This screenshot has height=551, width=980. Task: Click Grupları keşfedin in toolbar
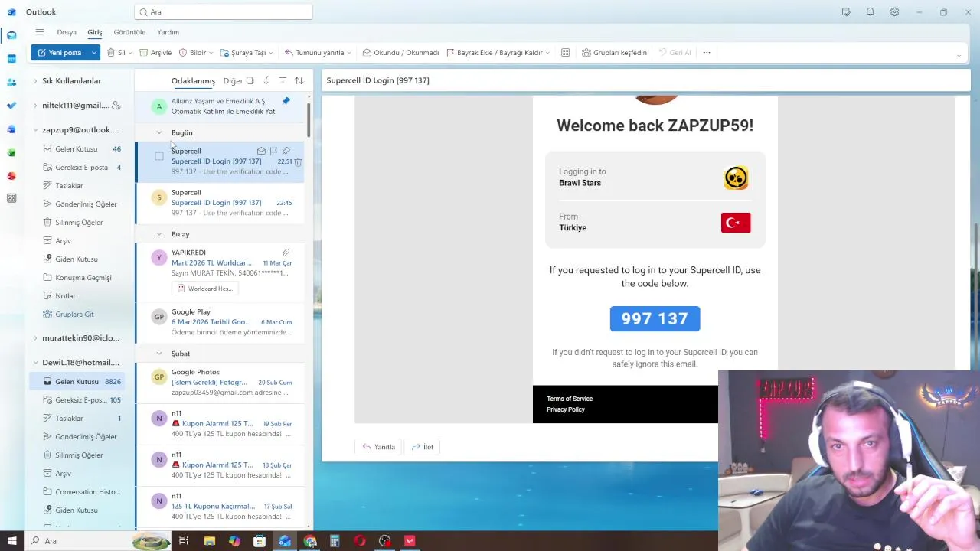point(614,53)
